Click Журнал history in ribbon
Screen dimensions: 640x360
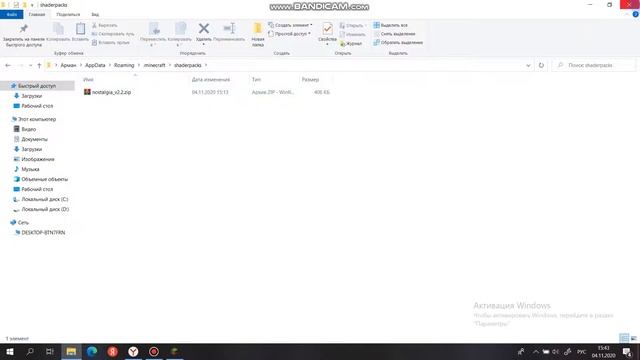(x=351, y=43)
